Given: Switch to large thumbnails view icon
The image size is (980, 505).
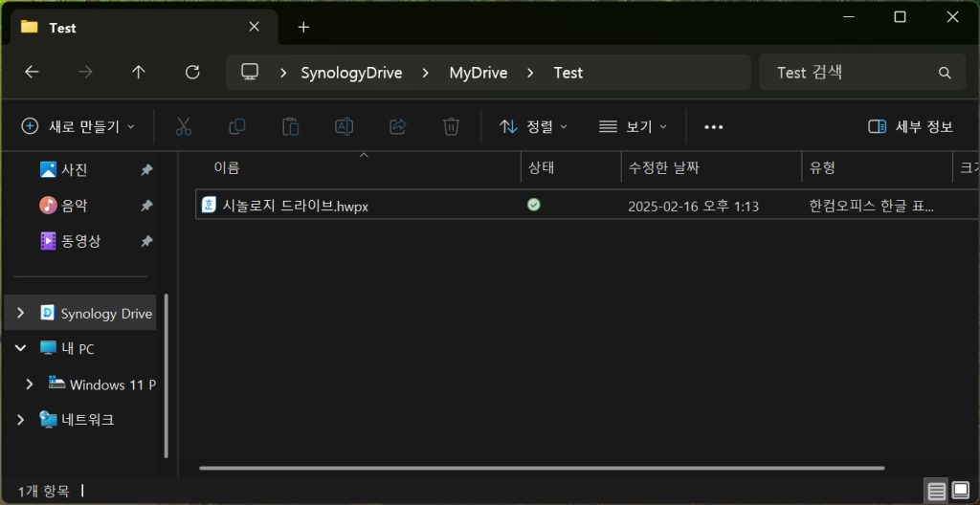Looking at the screenshot, I should point(960,491).
